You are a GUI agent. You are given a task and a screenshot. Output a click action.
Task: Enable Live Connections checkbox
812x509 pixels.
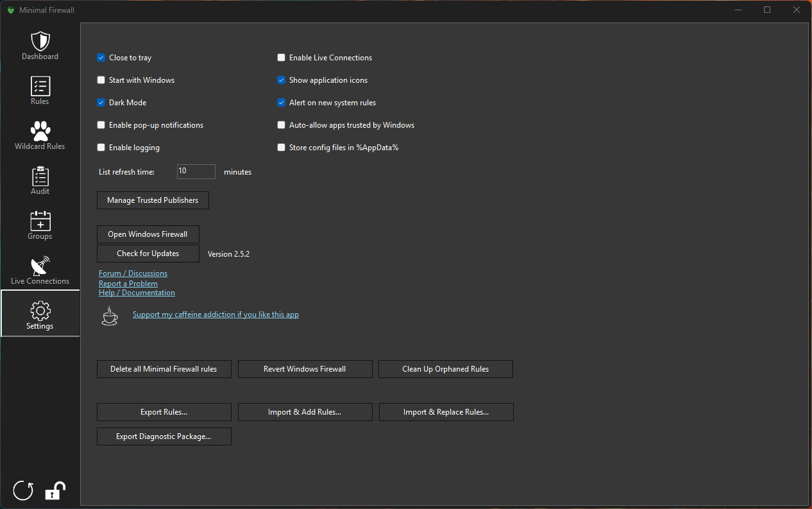pos(281,58)
